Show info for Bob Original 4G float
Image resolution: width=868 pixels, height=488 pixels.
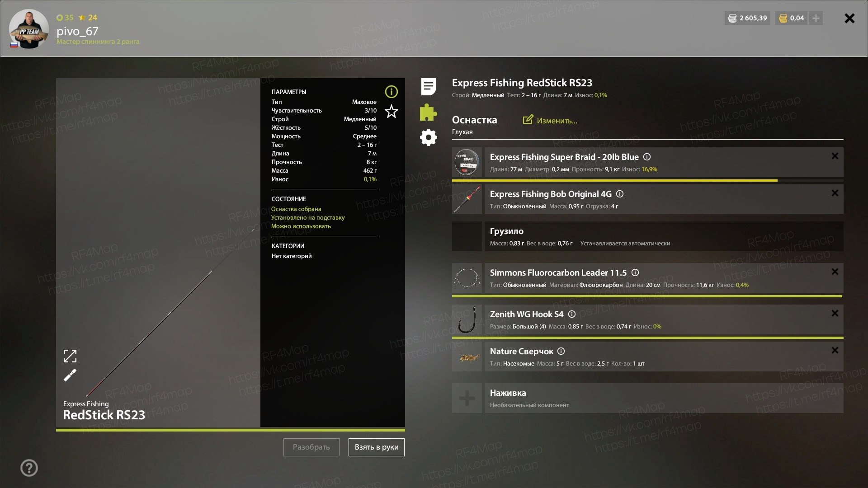(x=620, y=194)
